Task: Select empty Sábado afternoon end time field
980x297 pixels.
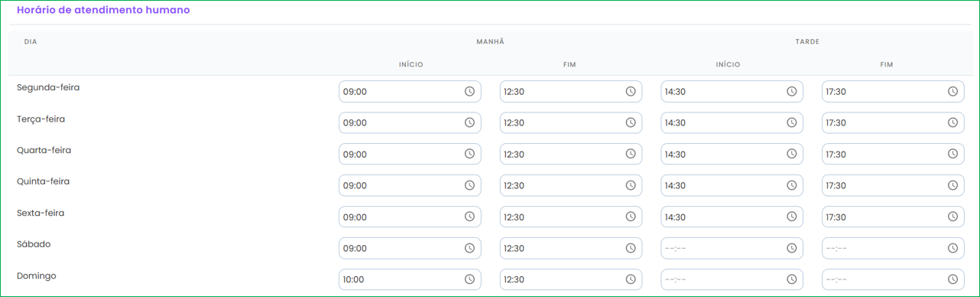Action: (893, 248)
